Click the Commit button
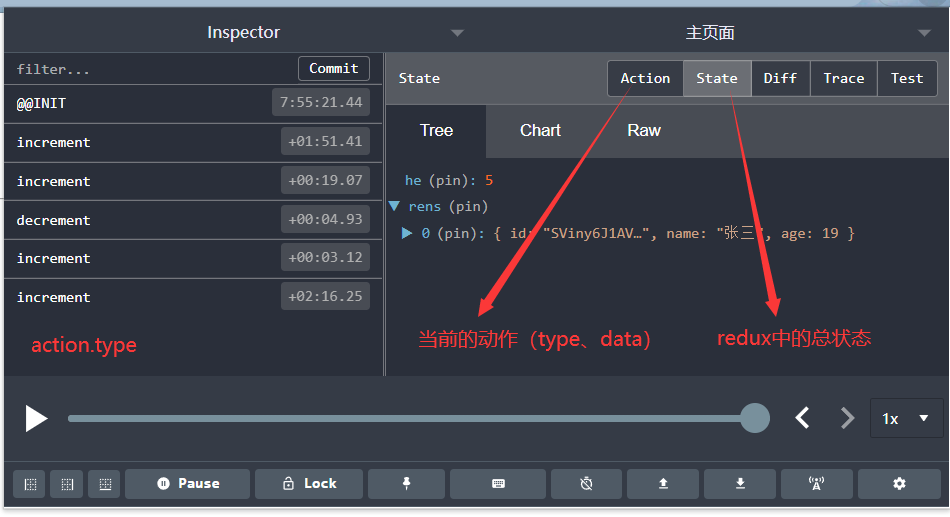950x517 pixels. tap(334, 68)
